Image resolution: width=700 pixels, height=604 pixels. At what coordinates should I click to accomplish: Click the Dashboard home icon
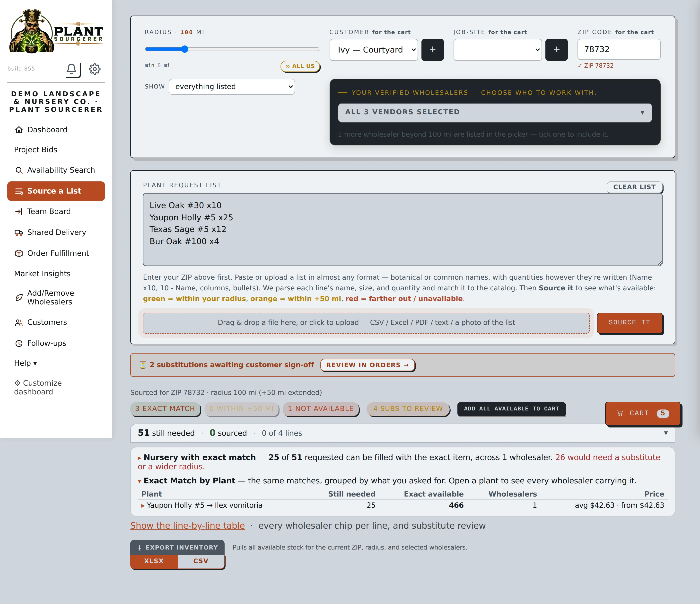coord(19,130)
